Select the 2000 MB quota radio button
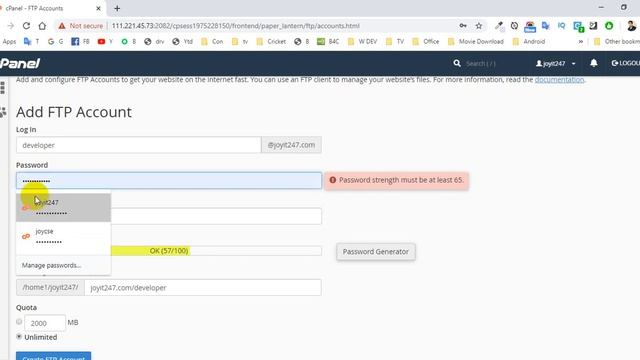This screenshot has height=360, width=640. pyautogui.click(x=19, y=322)
